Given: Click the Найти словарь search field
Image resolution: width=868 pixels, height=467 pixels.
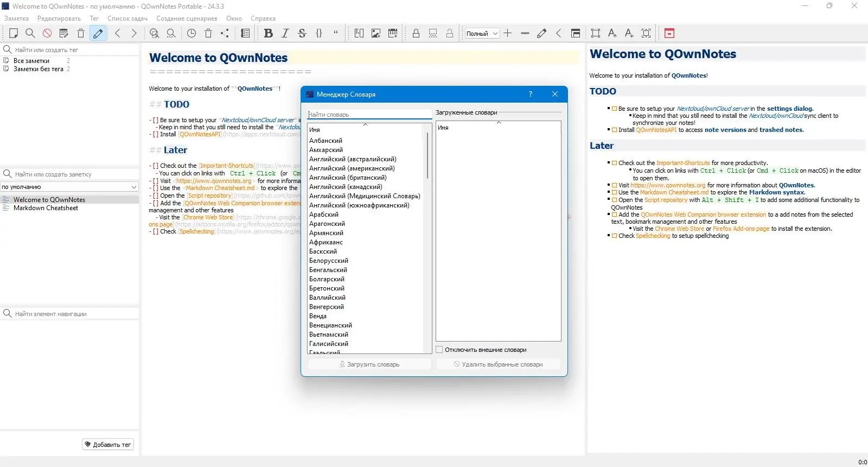Looking at the screenshot, I should click(x=369, y=115).
